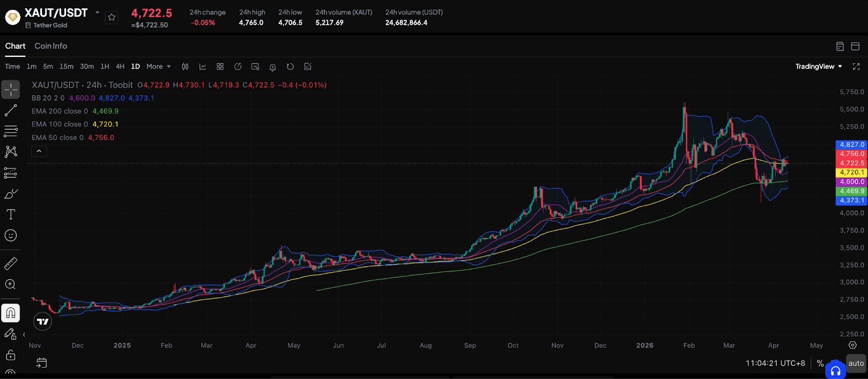The width and height of the screenshot is (868, 379).
Task: Select the Text annotation tool
Action: coord(11,214)
